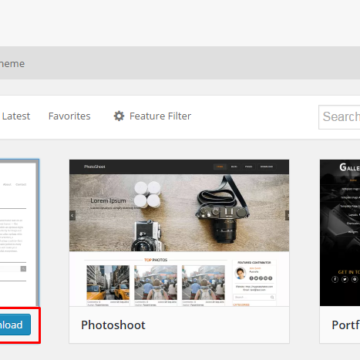This screenshot has width=360, height=360.
Task: Click the PhotoShoot logo text in the preview
Action: coord(95,166)
